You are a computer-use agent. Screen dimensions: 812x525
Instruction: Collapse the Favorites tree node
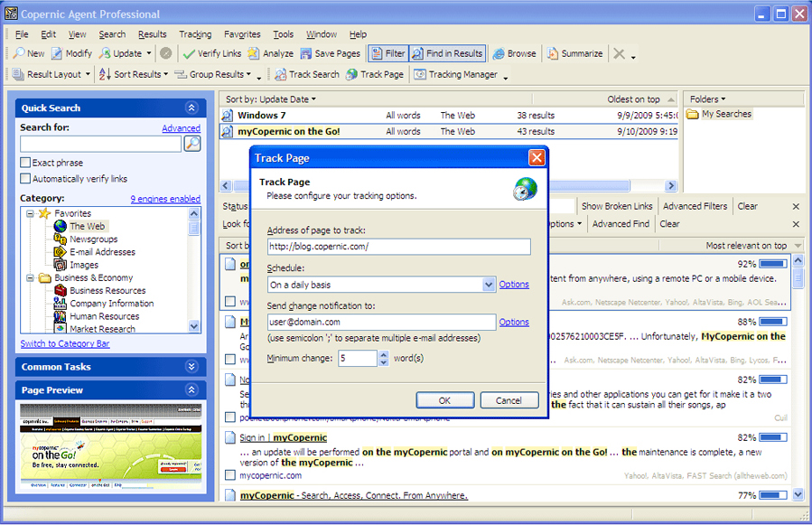click(x=30, y=214)
